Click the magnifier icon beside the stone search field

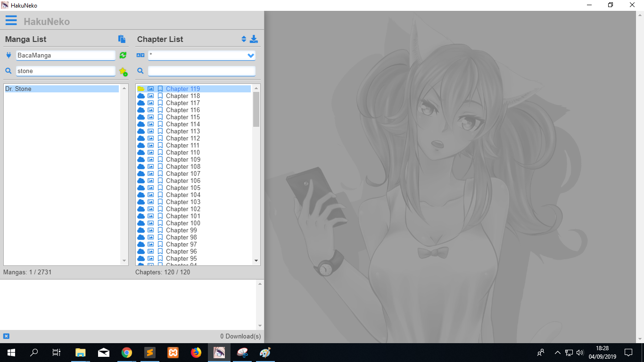[x=8, y=71]
